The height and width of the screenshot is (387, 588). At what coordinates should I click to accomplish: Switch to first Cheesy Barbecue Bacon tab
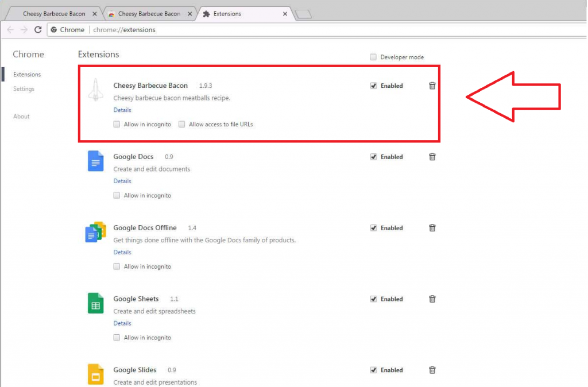coord(53,14)
